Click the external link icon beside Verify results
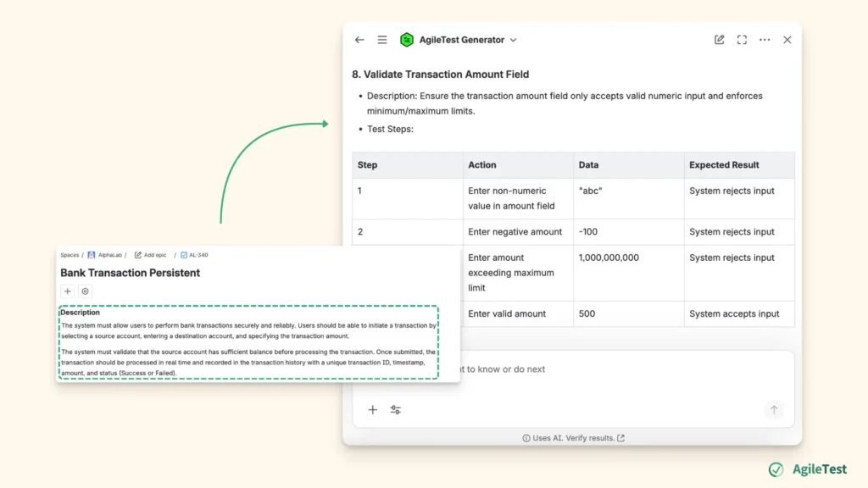Screen dimensions: 868x488 tap(621, 438)
